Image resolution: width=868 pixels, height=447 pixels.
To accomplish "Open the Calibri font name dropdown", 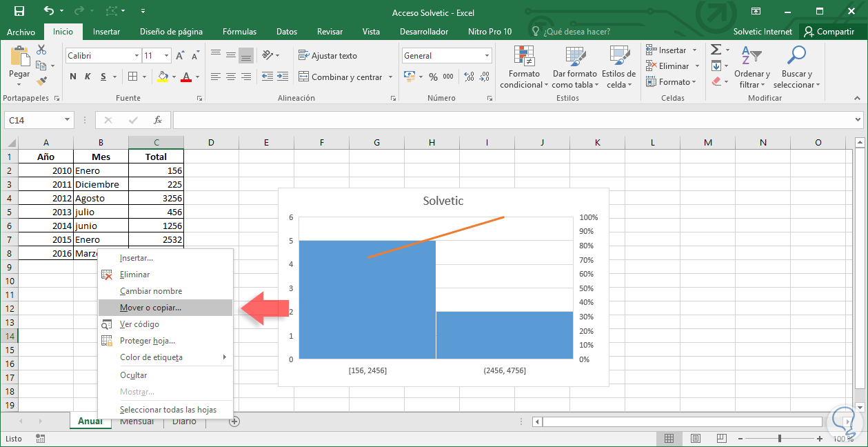I will [136, 56].
